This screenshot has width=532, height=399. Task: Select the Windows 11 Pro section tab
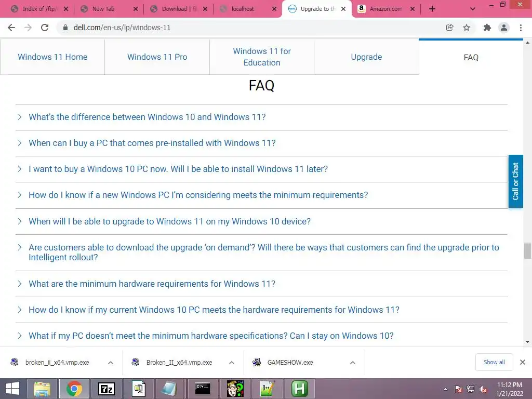tap(157, 57)
